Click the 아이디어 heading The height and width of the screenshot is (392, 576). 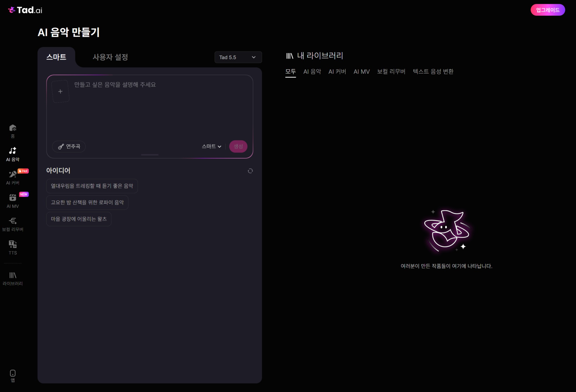[x=58, y=170]
